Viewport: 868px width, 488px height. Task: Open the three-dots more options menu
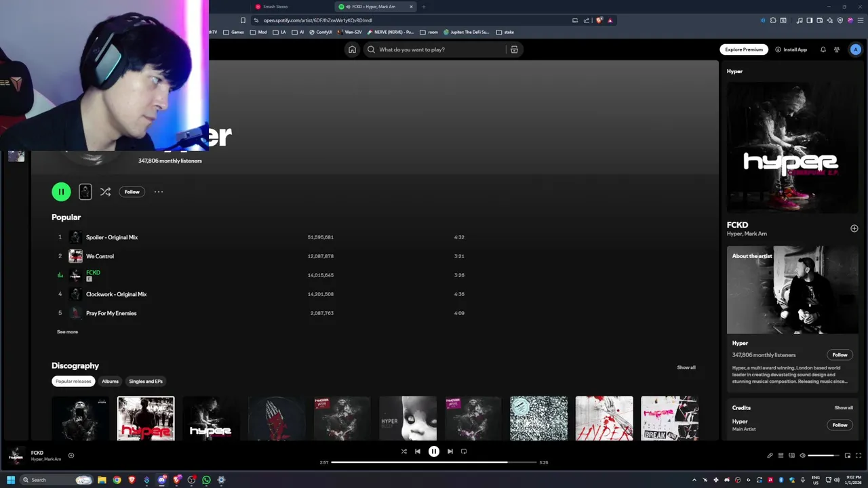pyautogui.click(x=159, y=192)
